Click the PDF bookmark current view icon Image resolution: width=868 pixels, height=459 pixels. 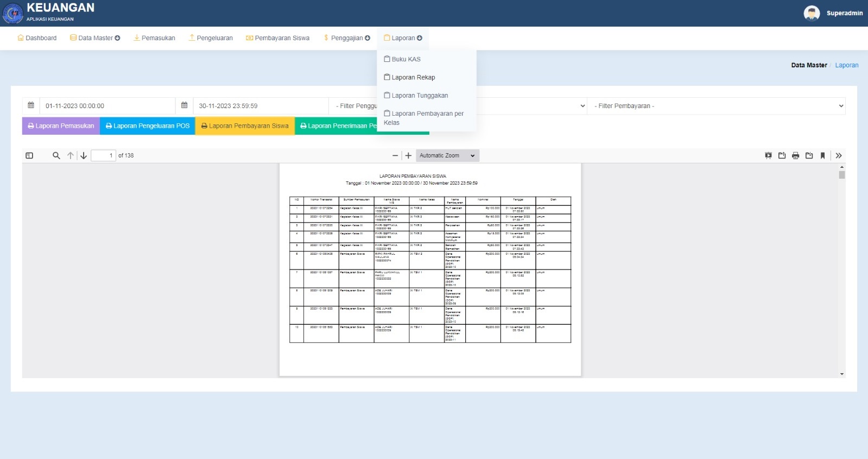[x=822, y=155]
